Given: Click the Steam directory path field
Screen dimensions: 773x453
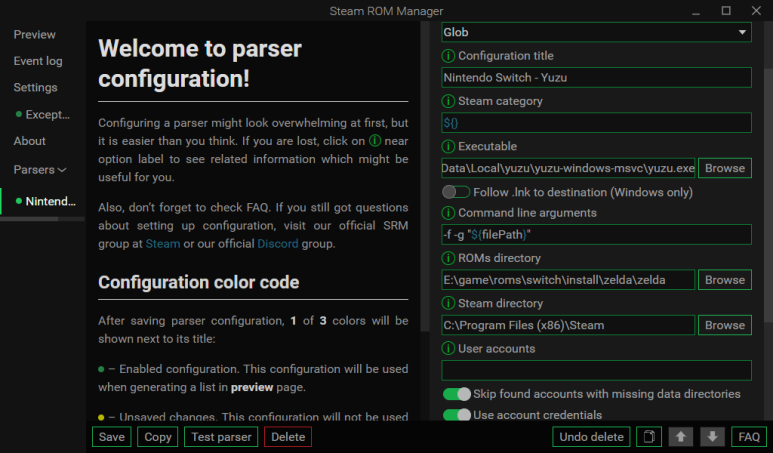Looking at the screenshot, I should point(568,325).
